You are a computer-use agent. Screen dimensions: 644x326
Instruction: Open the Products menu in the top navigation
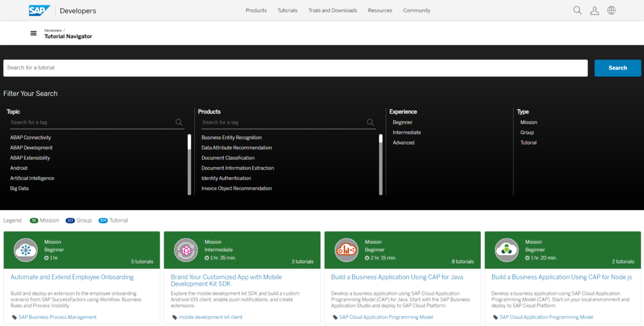(256, 10)
